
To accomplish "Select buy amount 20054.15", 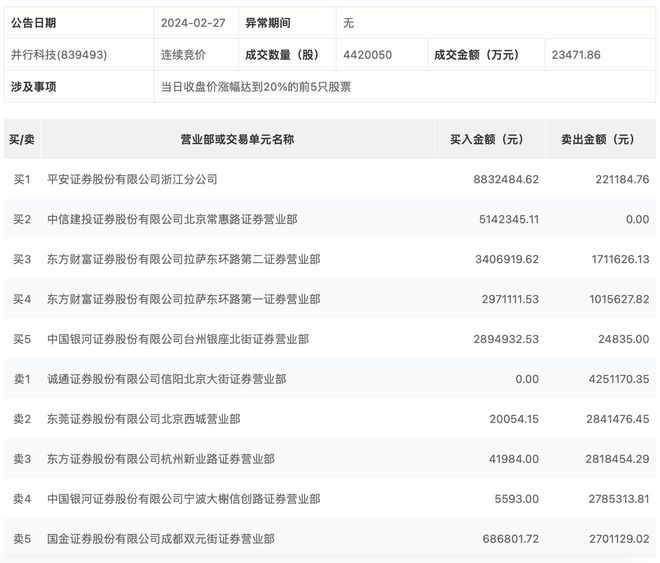I will click(x=514, y=419).
